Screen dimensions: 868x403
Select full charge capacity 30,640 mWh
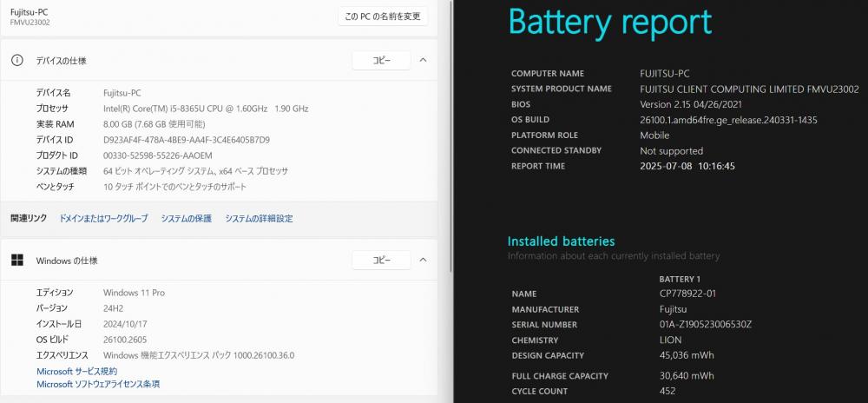point(687,376)
